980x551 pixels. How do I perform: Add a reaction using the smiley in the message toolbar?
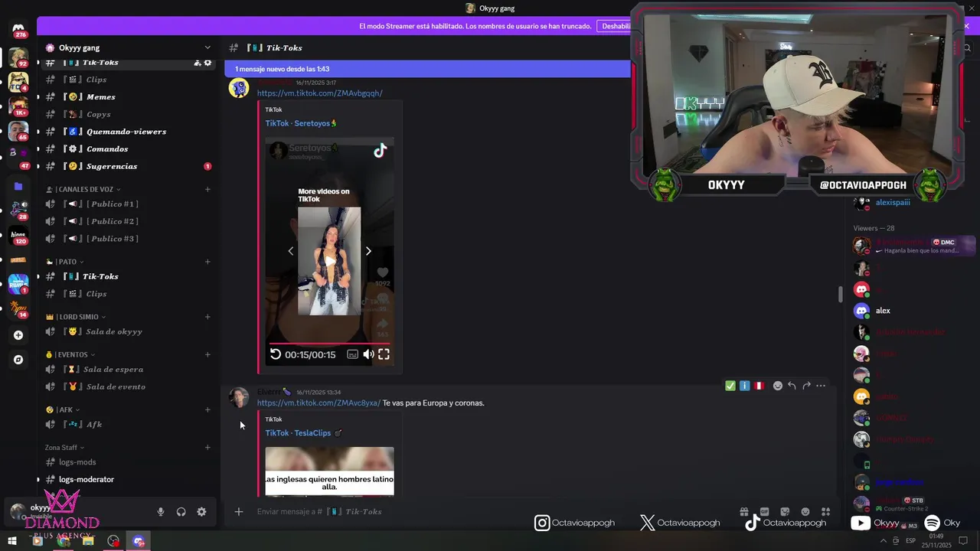point(778,386)
